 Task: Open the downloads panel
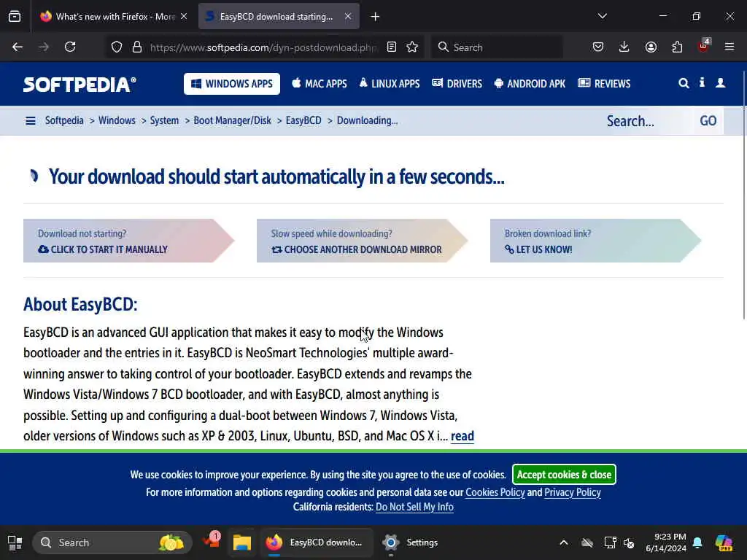(624, 47)
